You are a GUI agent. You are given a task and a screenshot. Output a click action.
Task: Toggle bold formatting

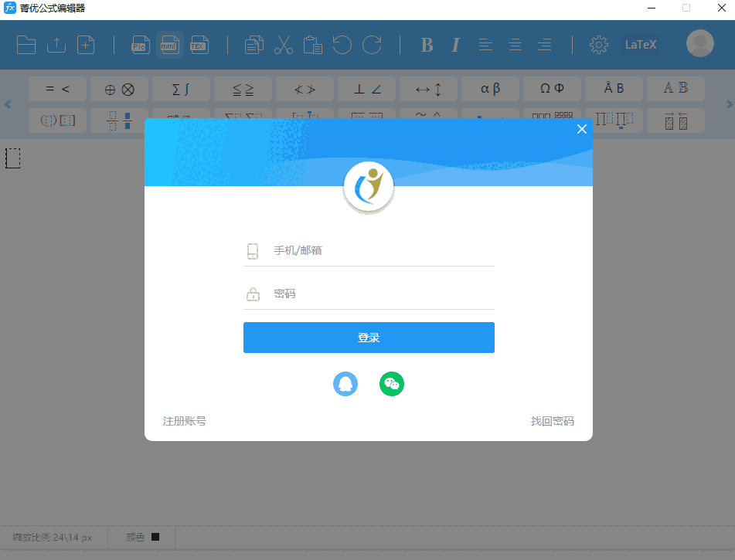tap(427, 45)
